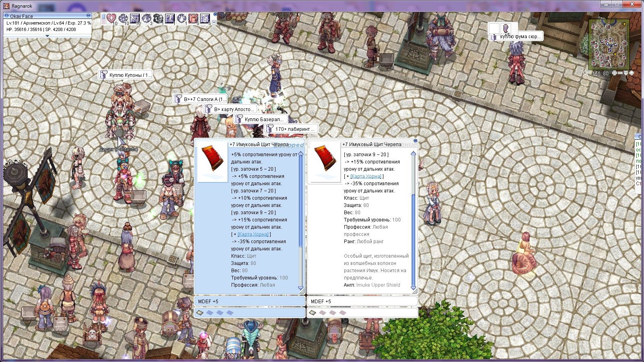Select 'Англ: Imuke Upper Shield' text line

pyautogui.click(x=372, y=285)
